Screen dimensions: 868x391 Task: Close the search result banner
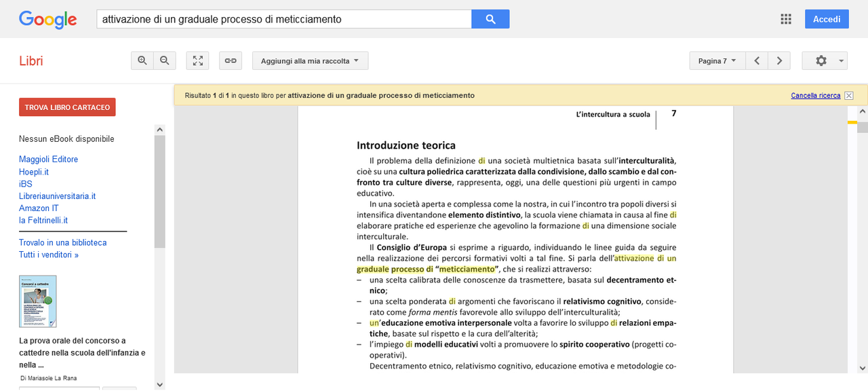point(849,96)
